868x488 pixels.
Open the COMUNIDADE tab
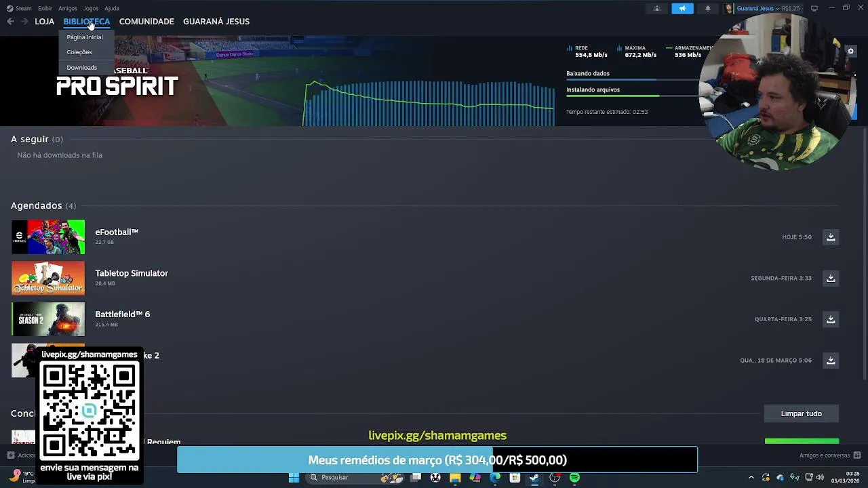pos(146,22)
